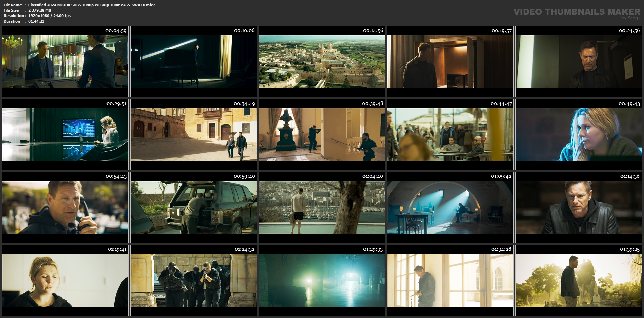Select the thumbnail at 00:39:48
Image resolution: width=644 pixels, height=318 pixels.
click(322, 134)
